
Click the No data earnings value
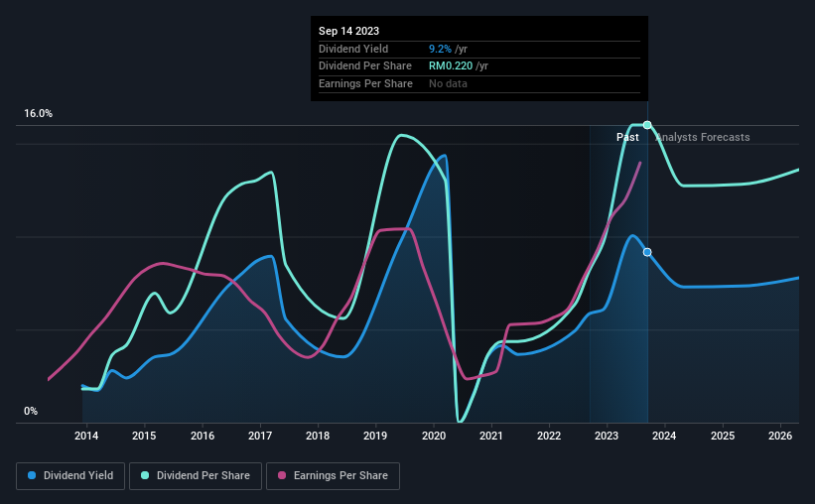pos(448,83)
